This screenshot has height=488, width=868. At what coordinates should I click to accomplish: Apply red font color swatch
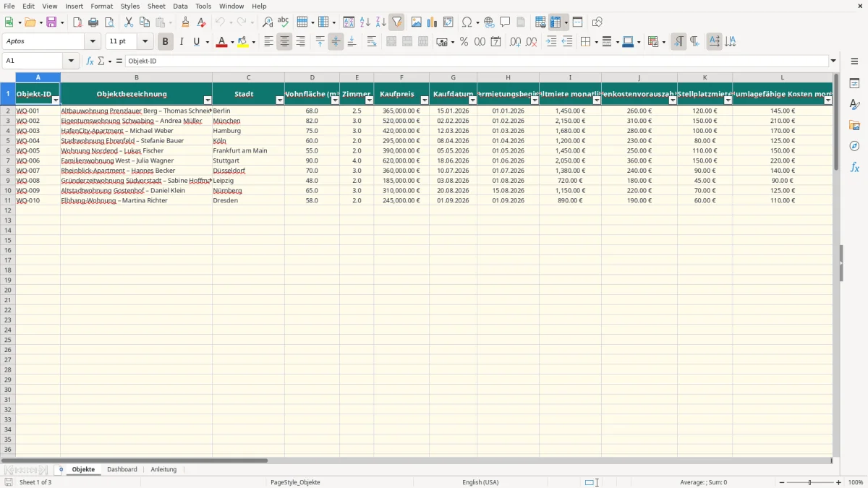221,42
